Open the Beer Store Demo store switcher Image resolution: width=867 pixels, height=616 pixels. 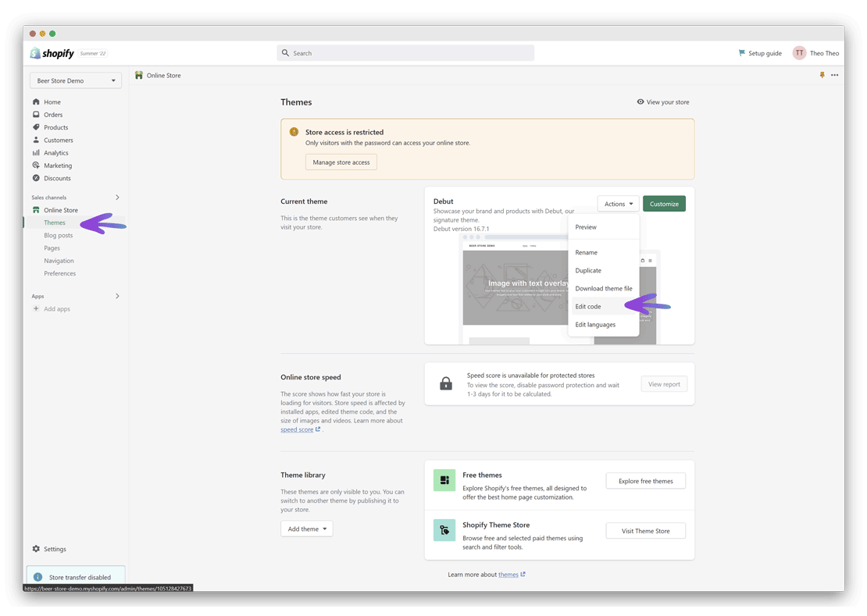[76, 80]
